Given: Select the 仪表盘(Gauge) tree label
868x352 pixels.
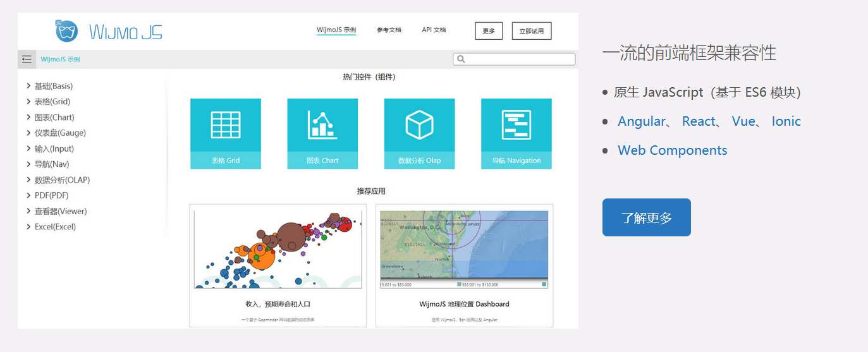Looking at the screenshot, I should tap(60, 133).
